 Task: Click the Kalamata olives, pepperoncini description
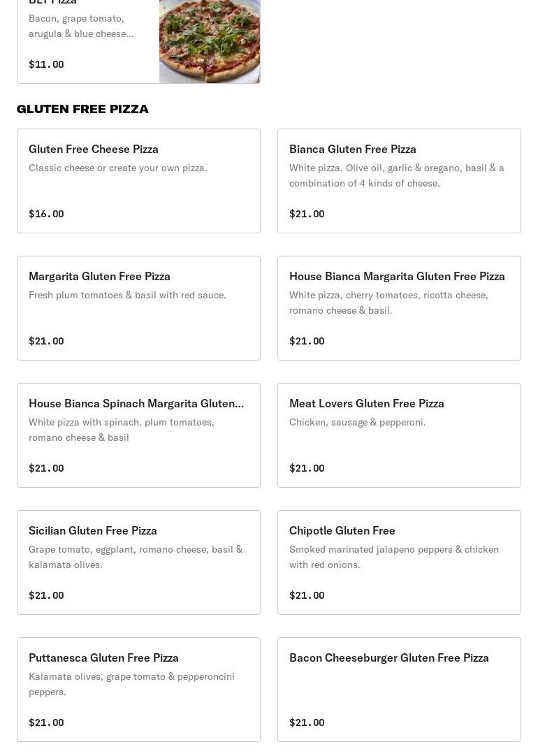[131, 684]
